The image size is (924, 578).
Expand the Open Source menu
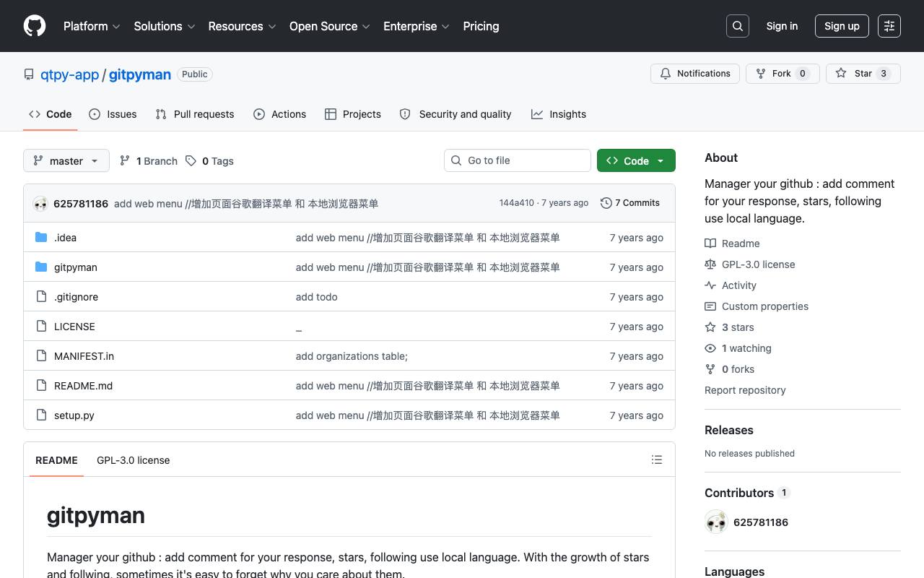tap(329, 26)
